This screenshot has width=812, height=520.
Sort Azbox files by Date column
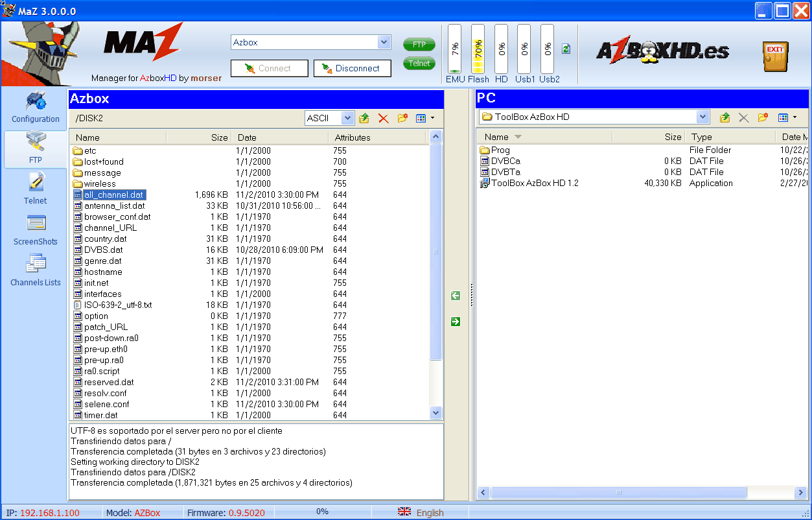(281, 137)
